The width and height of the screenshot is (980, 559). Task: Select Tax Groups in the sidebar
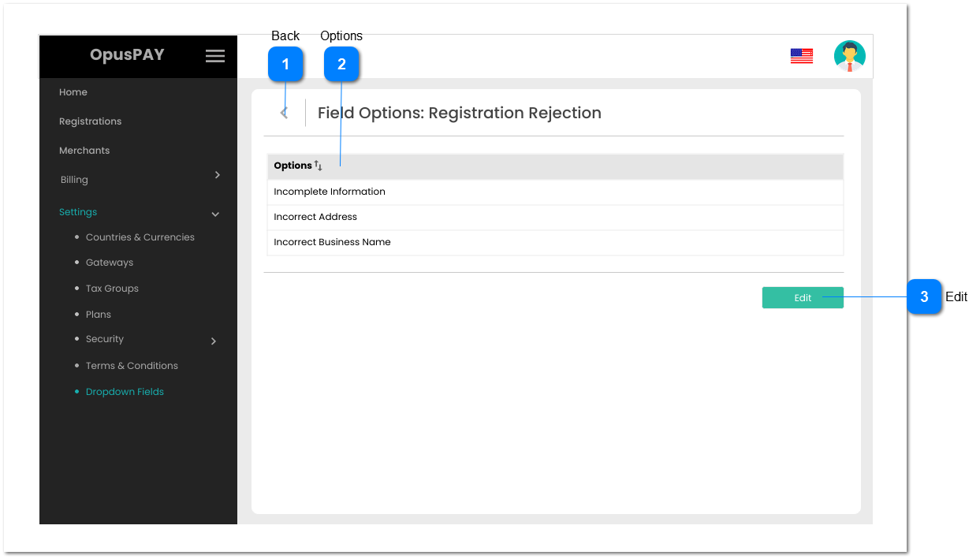(112, 288)
